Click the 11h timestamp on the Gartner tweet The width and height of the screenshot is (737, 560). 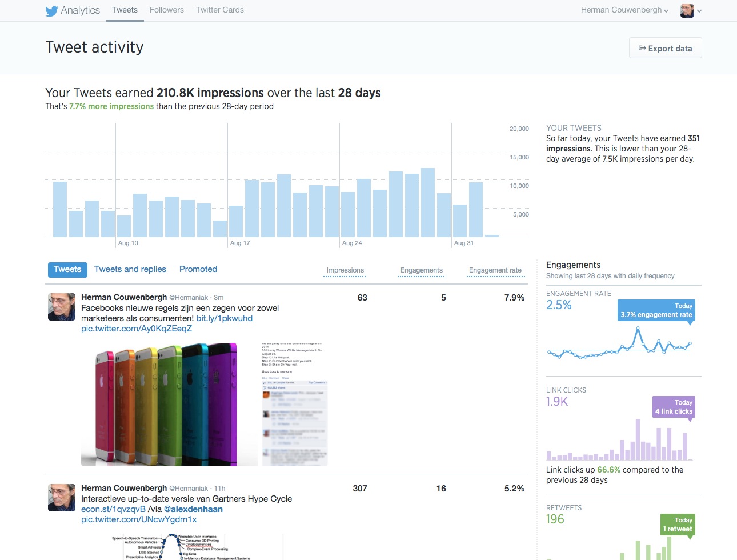pos(220,489)
